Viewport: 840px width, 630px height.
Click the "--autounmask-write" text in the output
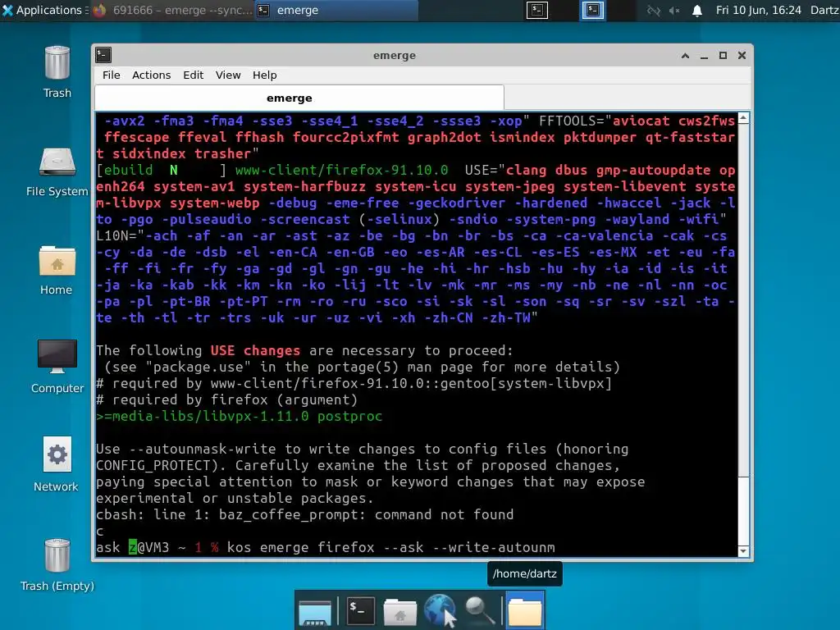tap(203, 449)
